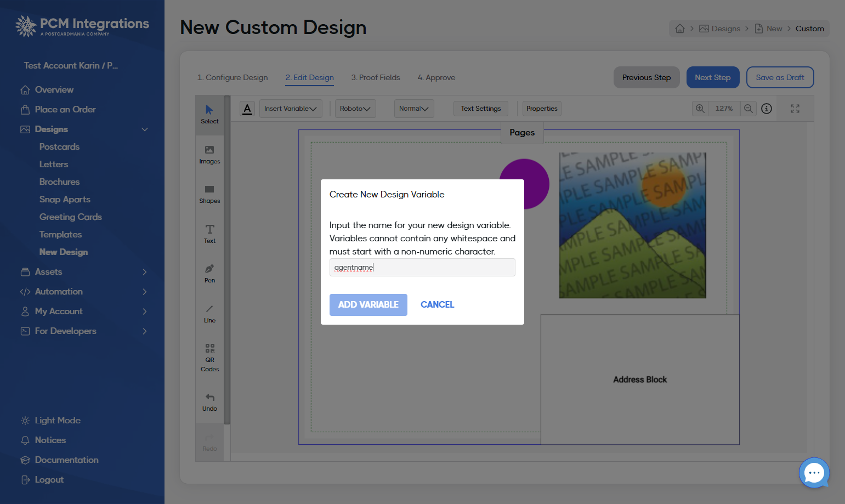Switch to step 3 Proof Fields
This screenshot has height=504, width=845.
376,77
